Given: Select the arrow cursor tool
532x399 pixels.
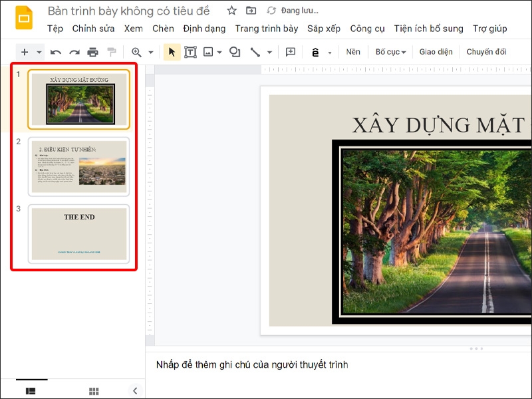Looking at the screenshot, I should [x=172, y=52].
